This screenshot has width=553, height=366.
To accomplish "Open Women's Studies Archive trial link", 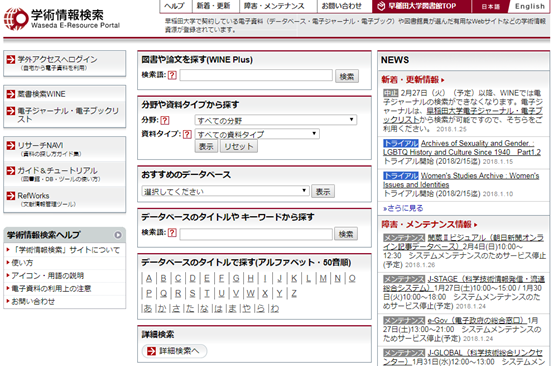I will pyautogui.click(x=461, y=180).
